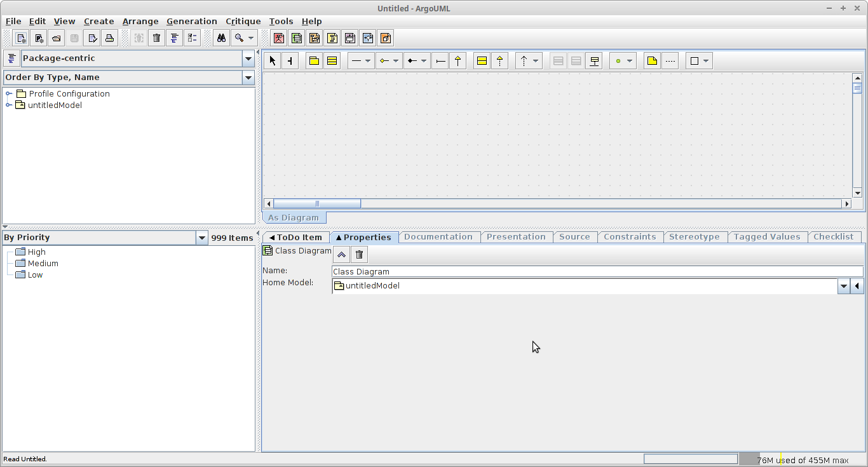This screenshot has width=868, height=467.
Task: Create a new Use Case diagram
Action: (279, 38)
